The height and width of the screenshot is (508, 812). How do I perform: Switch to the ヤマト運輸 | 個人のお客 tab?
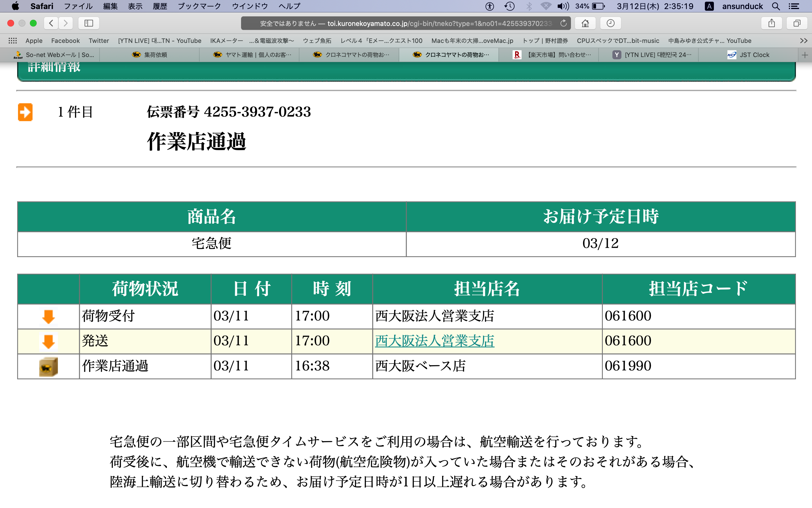[249, 55]
